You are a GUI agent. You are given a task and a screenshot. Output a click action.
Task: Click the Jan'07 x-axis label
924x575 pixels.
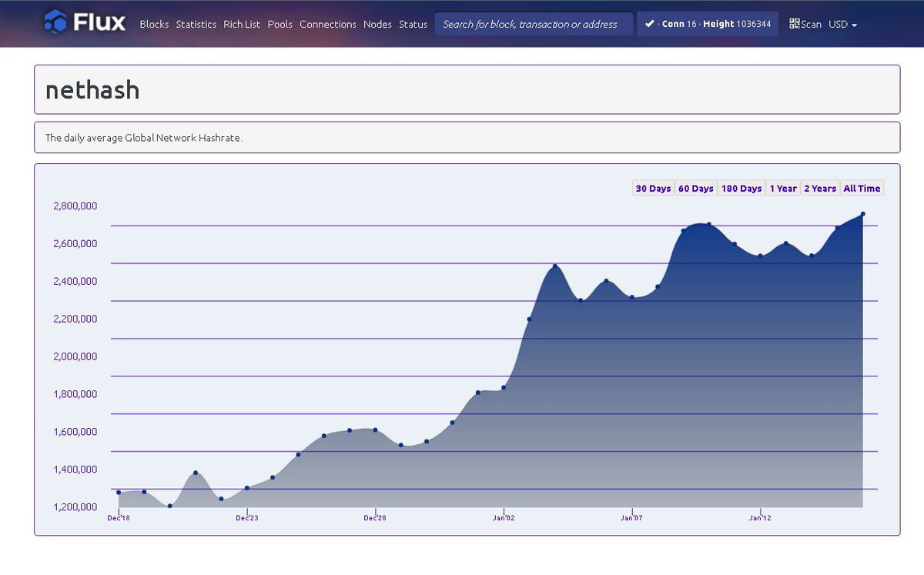pos(631,518)
